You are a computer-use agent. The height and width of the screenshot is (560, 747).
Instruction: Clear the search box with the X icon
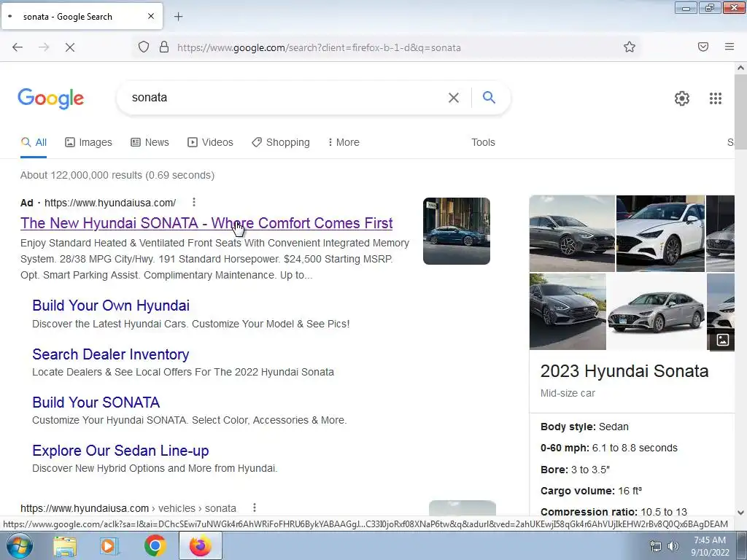tap(454, 98)
